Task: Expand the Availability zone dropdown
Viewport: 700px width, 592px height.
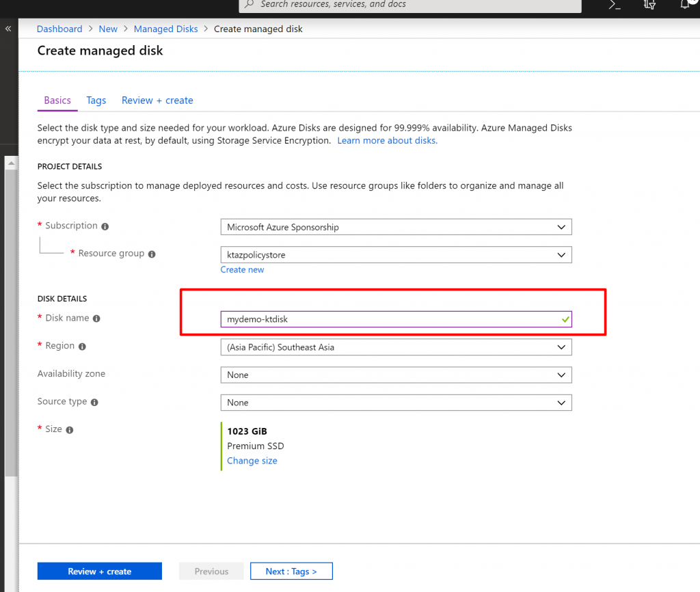Action: tap(396, 375)
